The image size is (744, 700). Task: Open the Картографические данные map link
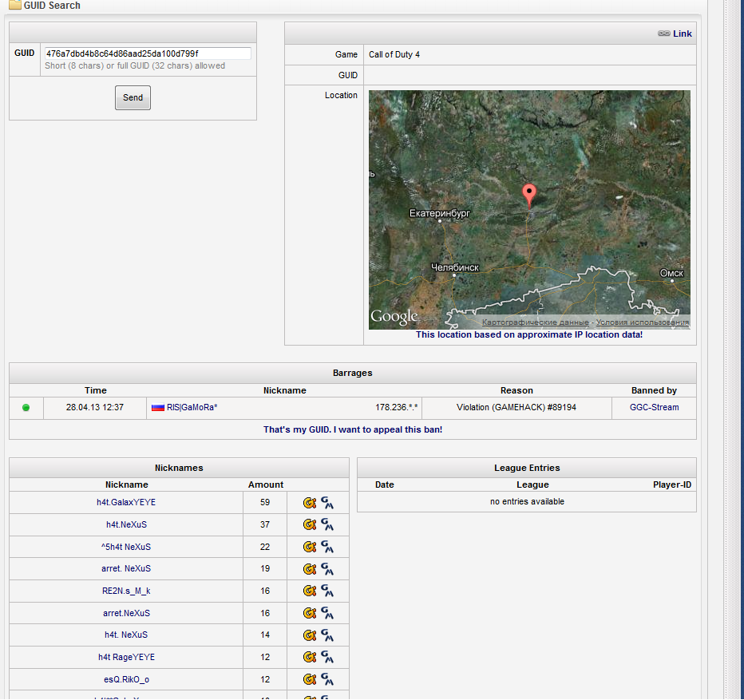pyautogui.click(x=535, y=322)
